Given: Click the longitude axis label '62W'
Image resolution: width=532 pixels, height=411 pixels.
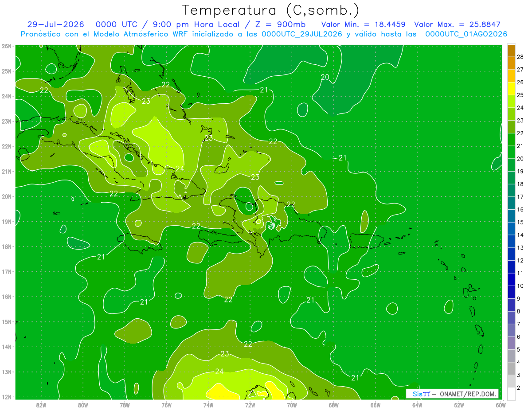Looking at the screenshot, I should (x=459, y=405).
